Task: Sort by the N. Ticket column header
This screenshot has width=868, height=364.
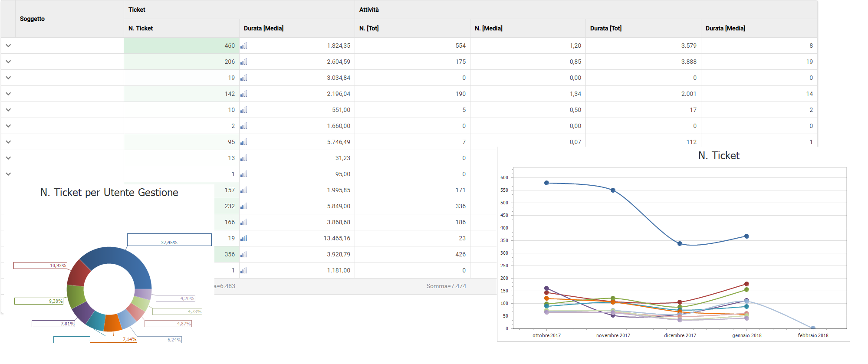Action: [141, 28]
